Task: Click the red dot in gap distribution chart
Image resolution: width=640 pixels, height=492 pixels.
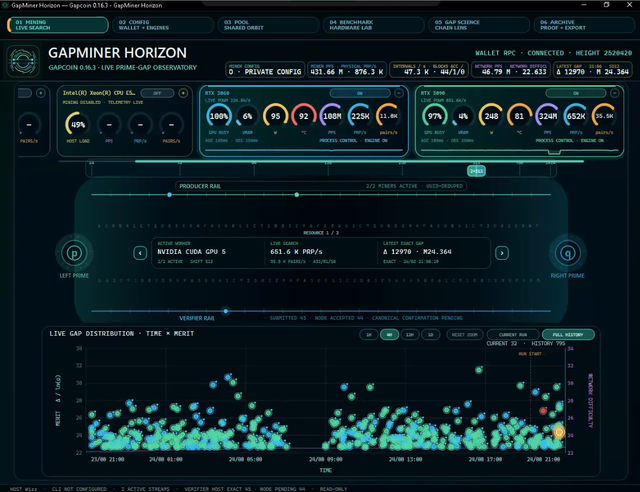Action: [x=543, y=411]
